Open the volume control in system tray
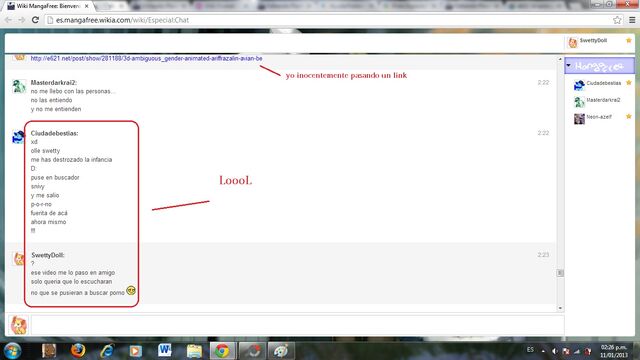Image resolution: width=640 pixels, height=360 pixels. pyautogui.click(x=554, y=351)
